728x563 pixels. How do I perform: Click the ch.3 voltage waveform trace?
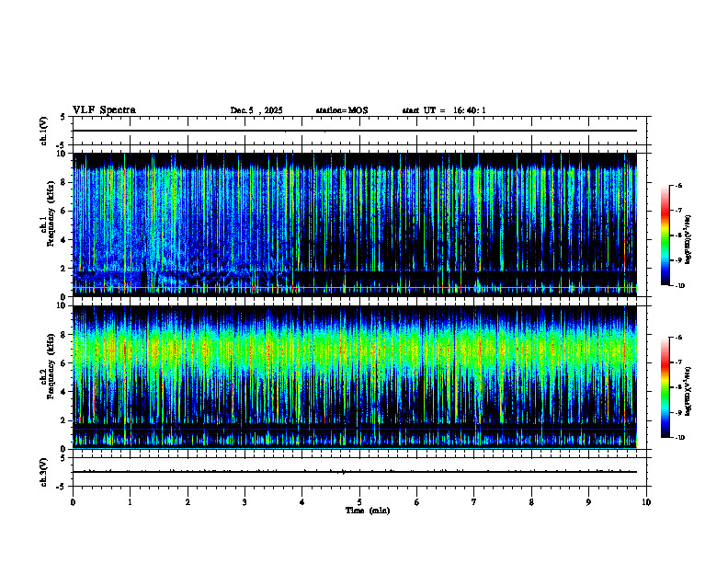[x=355, y=472]
